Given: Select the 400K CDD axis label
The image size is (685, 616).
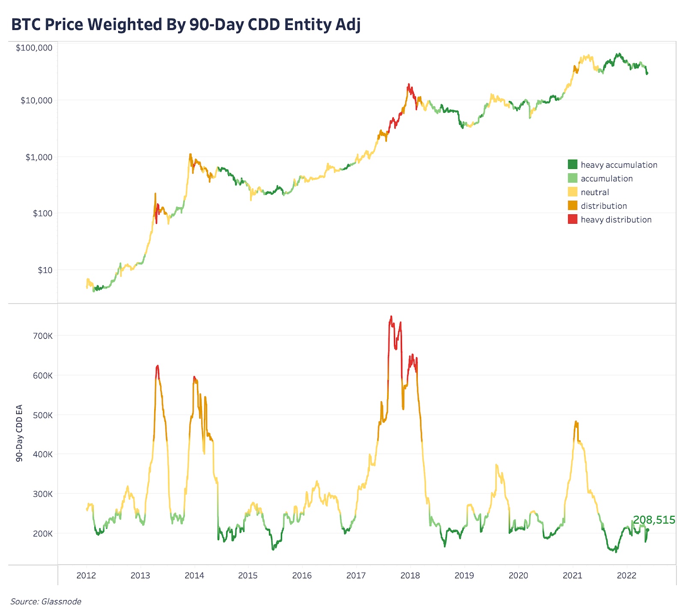Looking at the screenshot, I should tap(43, 454).
